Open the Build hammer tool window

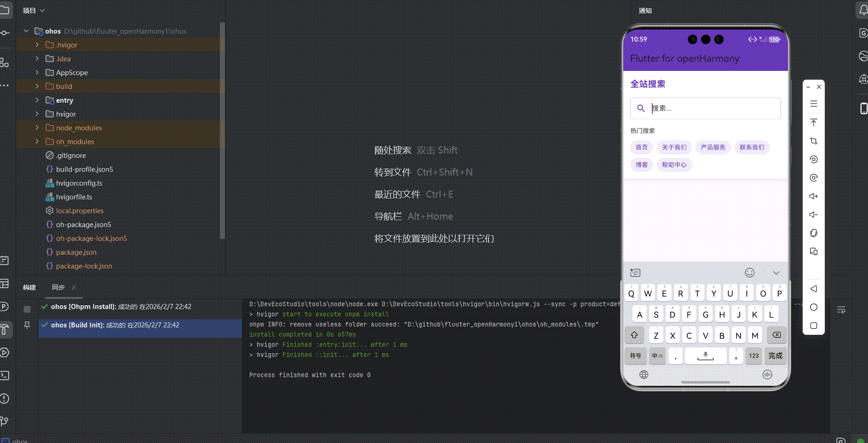5,329
